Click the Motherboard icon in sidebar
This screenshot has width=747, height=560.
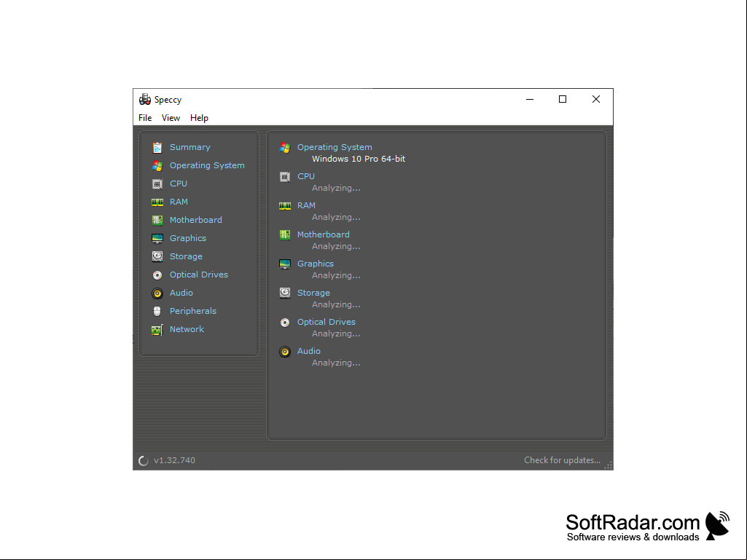[157, 220]
